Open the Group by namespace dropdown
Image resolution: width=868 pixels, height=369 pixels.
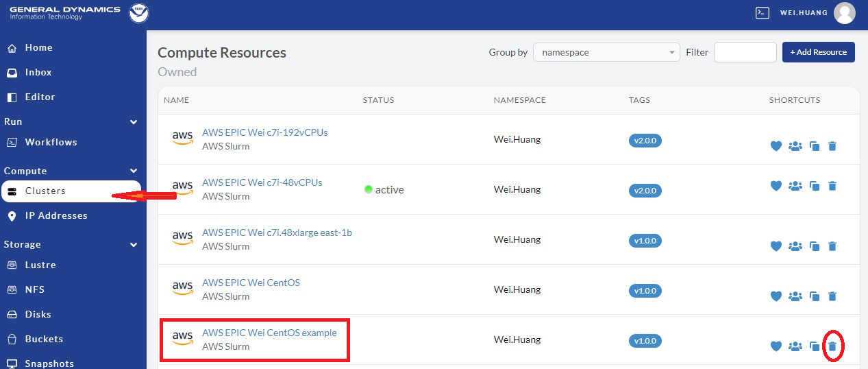pyautogui.click(x=606, y=52)
